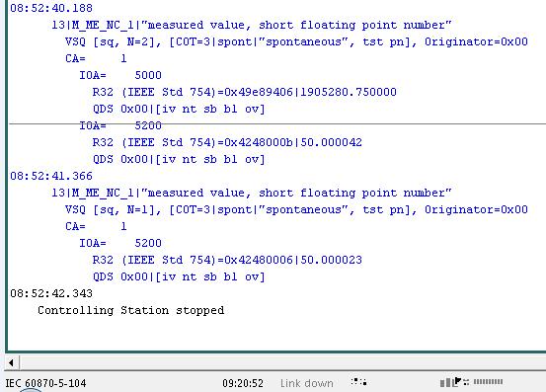Click the R32 value 0x49e89406 line
Viewport: 546px width, 392px height.
click(x=244, y=92)
